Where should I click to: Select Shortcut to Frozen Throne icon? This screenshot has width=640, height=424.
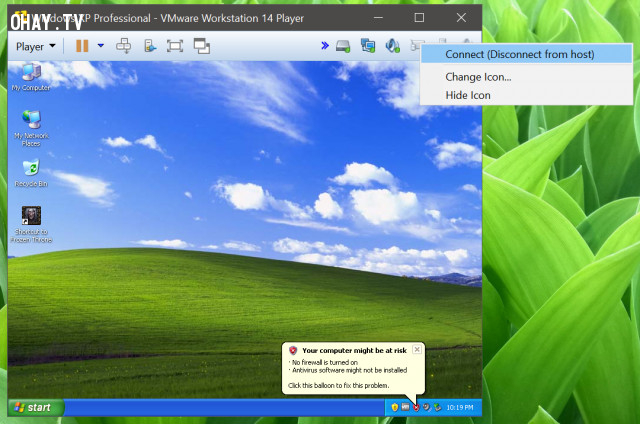click(31, 224)
